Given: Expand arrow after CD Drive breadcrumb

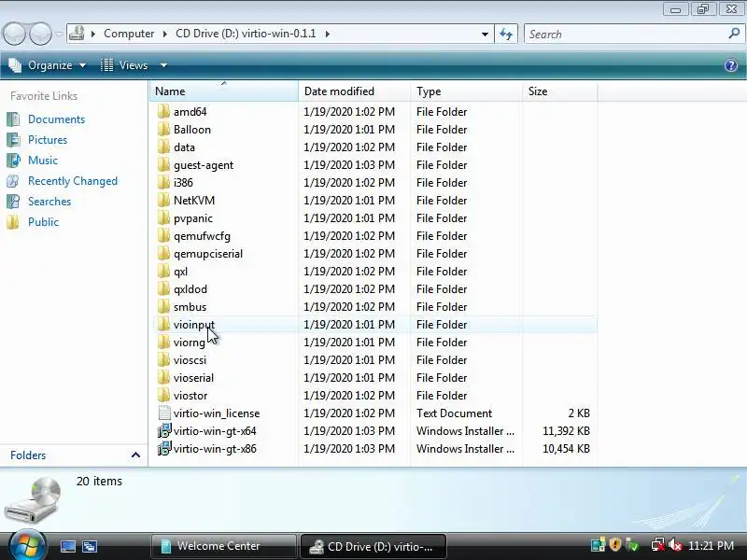Looking at the screenshot, I should click(x=328, y=34).
